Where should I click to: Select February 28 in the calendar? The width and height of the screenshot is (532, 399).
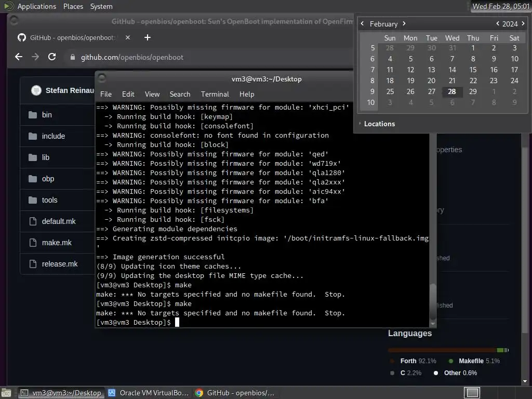point(452,91)
